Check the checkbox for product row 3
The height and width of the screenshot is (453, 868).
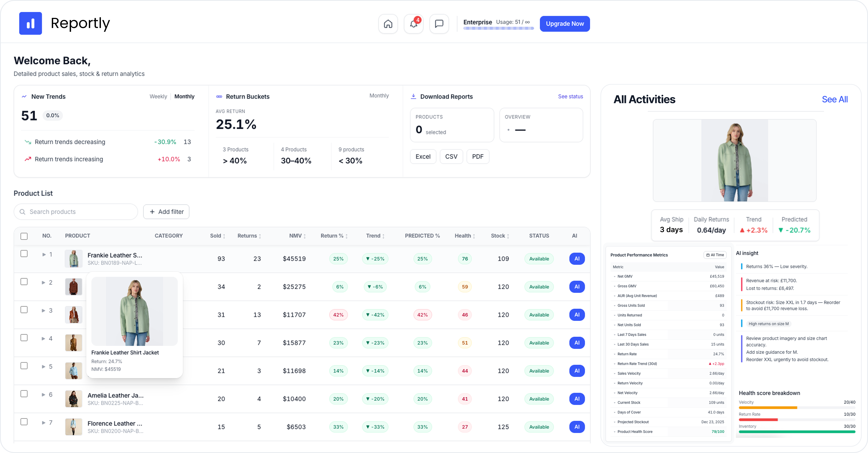pyautogui.click(x=24, y=309)
